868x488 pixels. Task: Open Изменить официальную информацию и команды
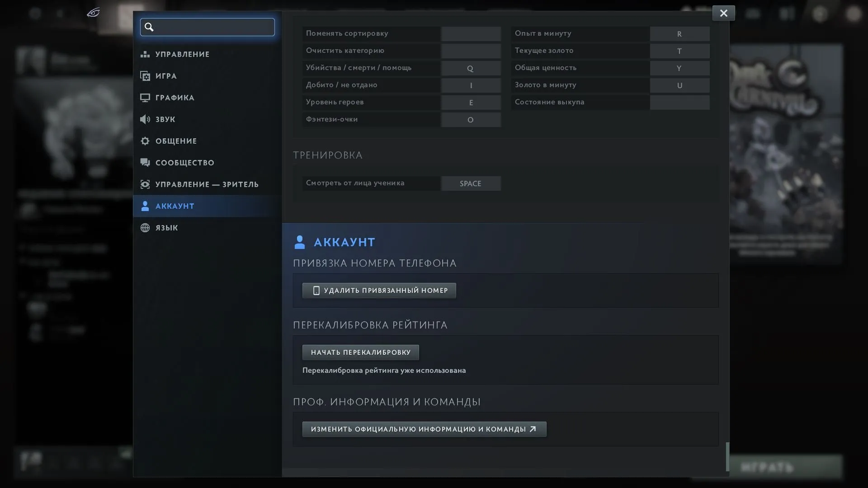tap(425, 429)
